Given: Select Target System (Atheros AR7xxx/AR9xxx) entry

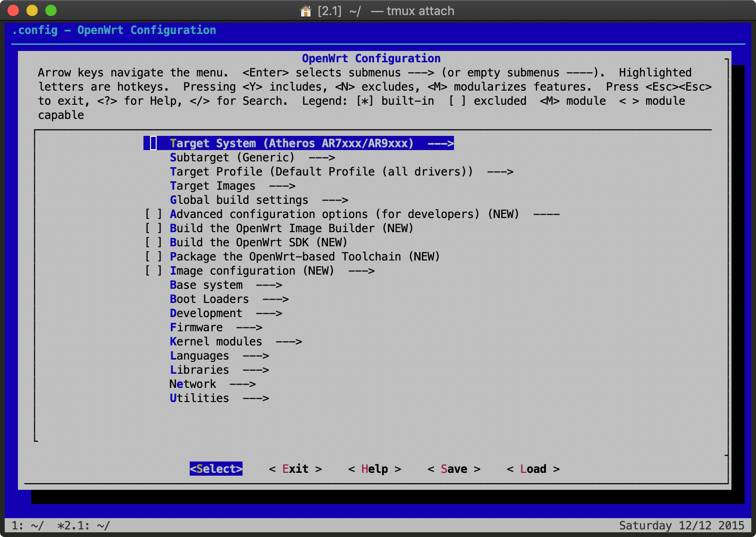Looking at the screenshot, I should coord(299,143).
